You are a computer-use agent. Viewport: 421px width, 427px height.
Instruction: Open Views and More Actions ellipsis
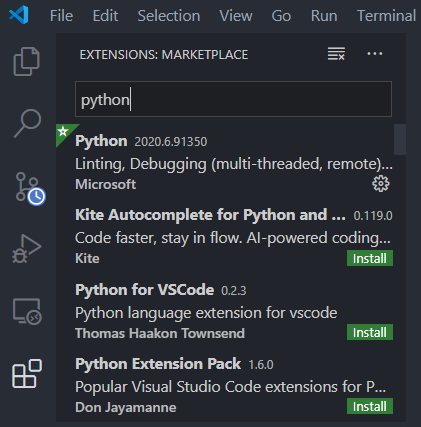pyautogui.click(x=375, y=54)
